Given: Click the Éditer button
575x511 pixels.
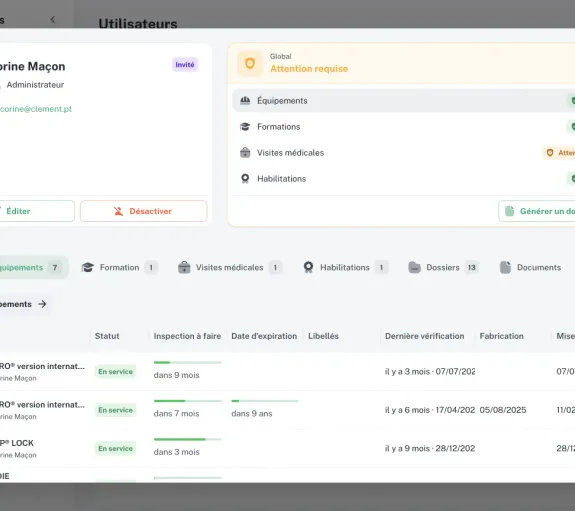Looking at the screenshot, I should click(x=37, y=211).
